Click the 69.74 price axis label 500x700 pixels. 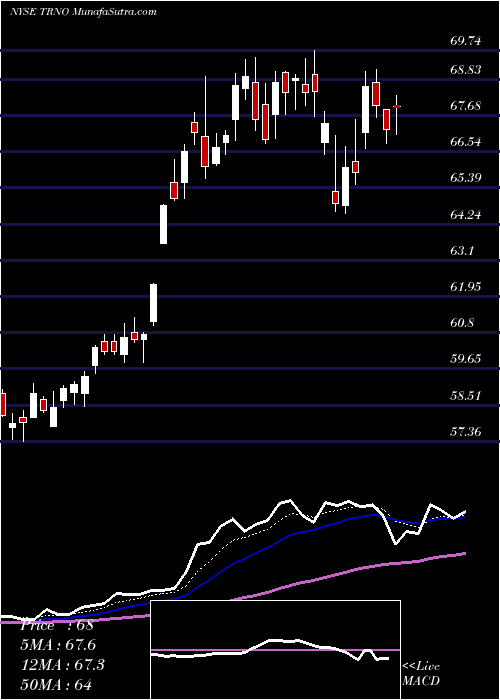466,42
